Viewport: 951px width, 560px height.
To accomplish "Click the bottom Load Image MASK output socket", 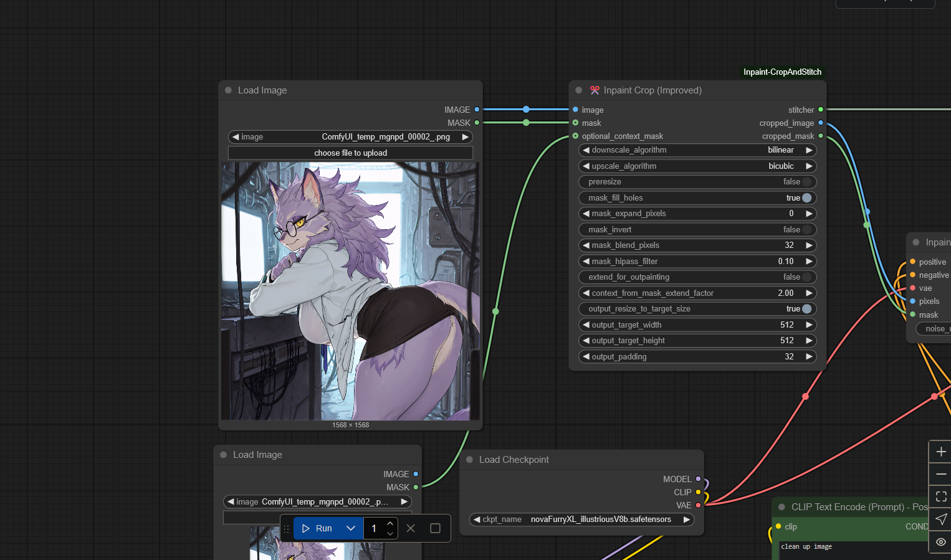I will (x=416, y=487).
